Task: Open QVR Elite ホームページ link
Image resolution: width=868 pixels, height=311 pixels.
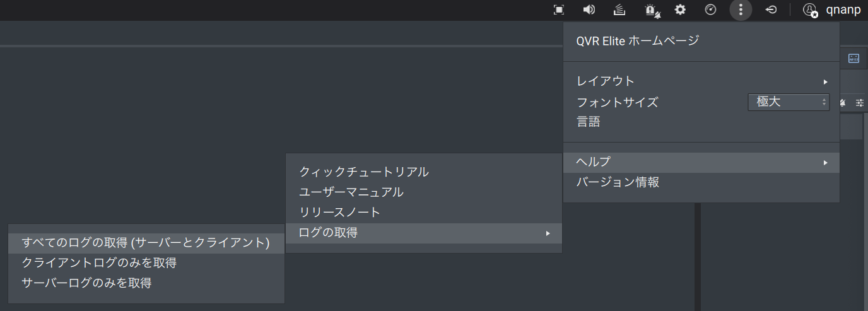Action: pyautogui.click(x=638, y=41)
